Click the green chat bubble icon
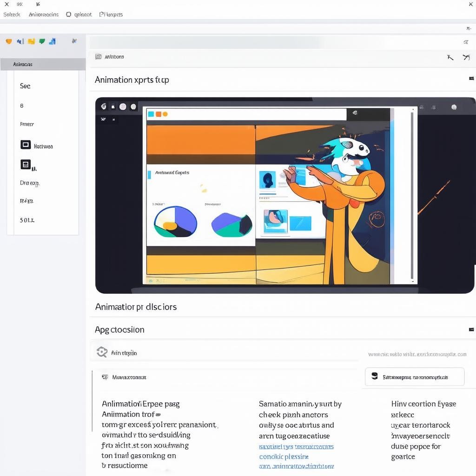Image resolution: width=476 pixels, height=476 pixels. pos(42,41)
